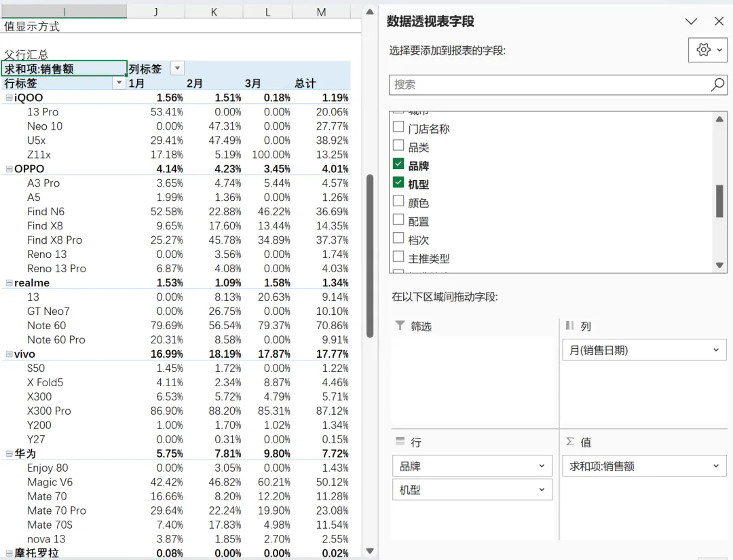Collapse the 华为 brand group

click(9, 453)
